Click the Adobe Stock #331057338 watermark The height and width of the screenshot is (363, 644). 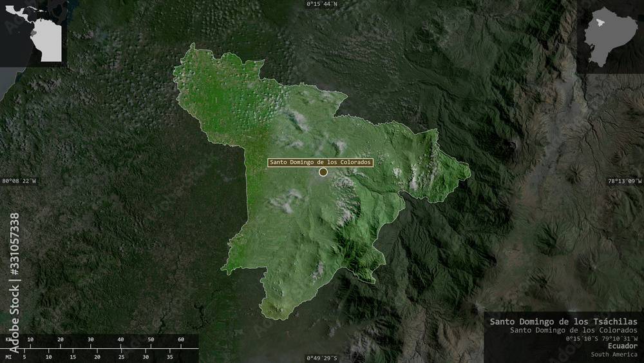point(14,283)
